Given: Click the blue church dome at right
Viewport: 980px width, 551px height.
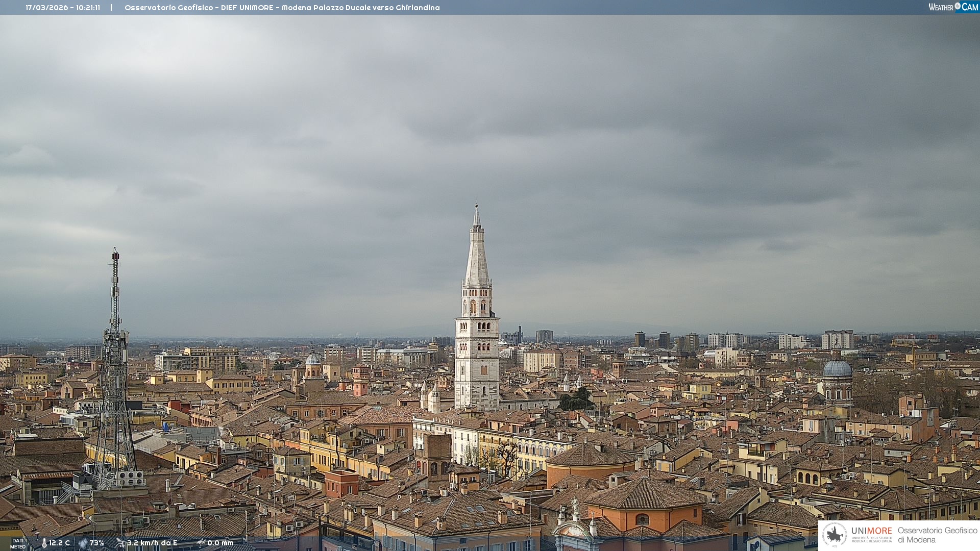Looking at the screenshot, I should point(837,368).
